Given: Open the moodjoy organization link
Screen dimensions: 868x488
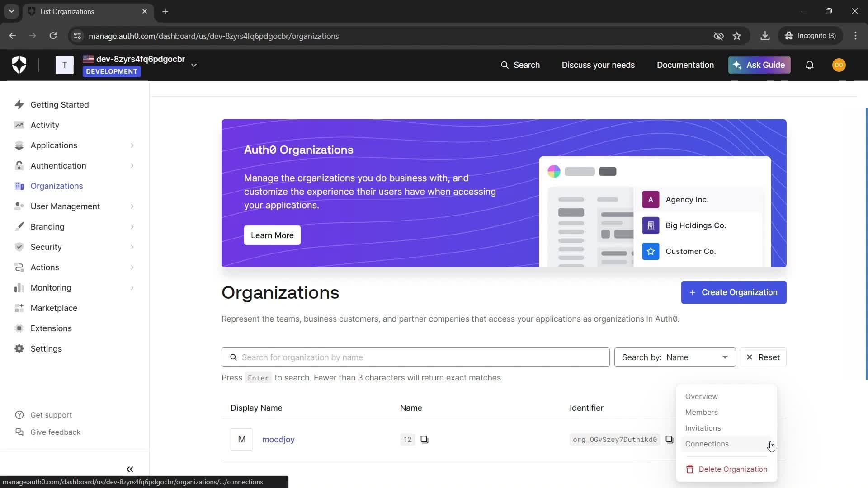Looking at the screenshot, I should [x=278, y=440].
